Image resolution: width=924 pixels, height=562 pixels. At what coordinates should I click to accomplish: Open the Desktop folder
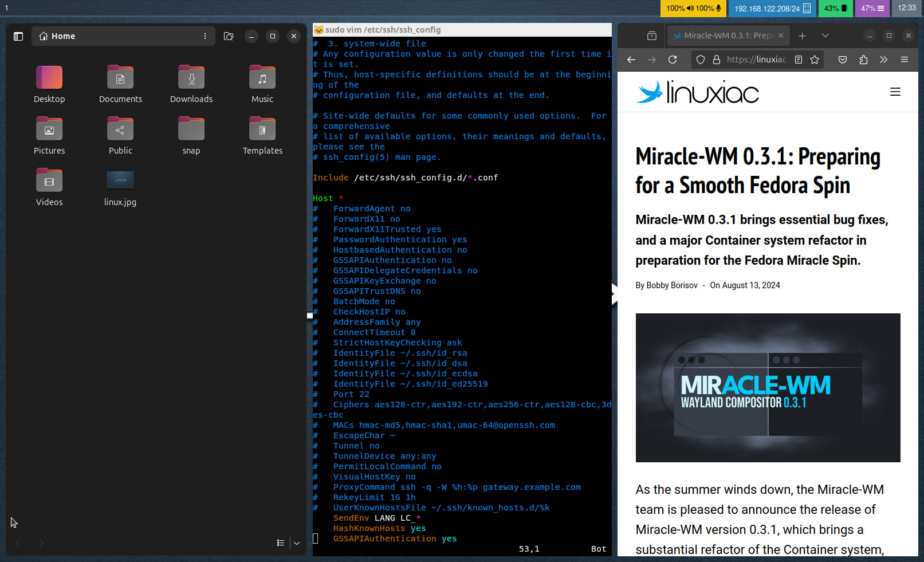(x=49, y=84)
